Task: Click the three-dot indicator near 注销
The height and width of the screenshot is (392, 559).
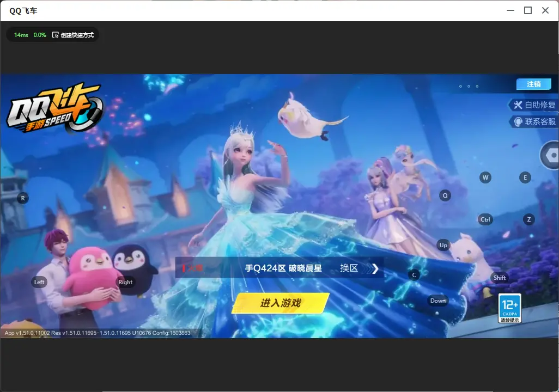Action: (469, 86)
